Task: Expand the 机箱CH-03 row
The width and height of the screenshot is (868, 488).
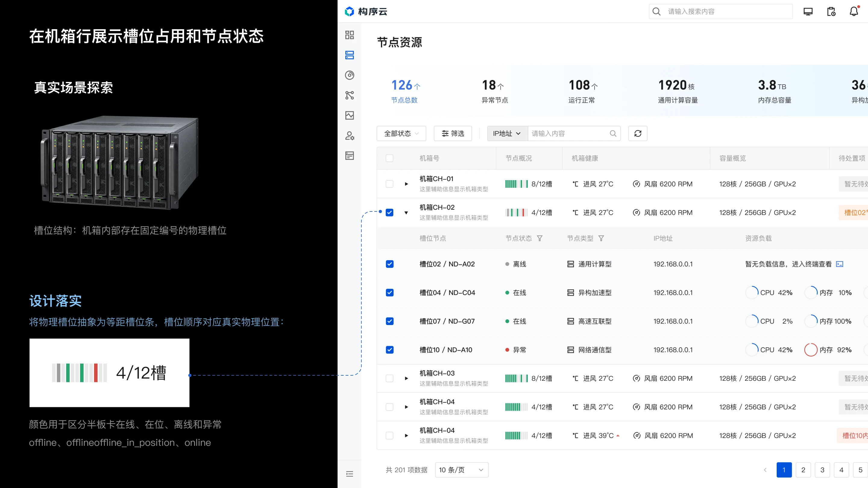Action: pos(406,379)
